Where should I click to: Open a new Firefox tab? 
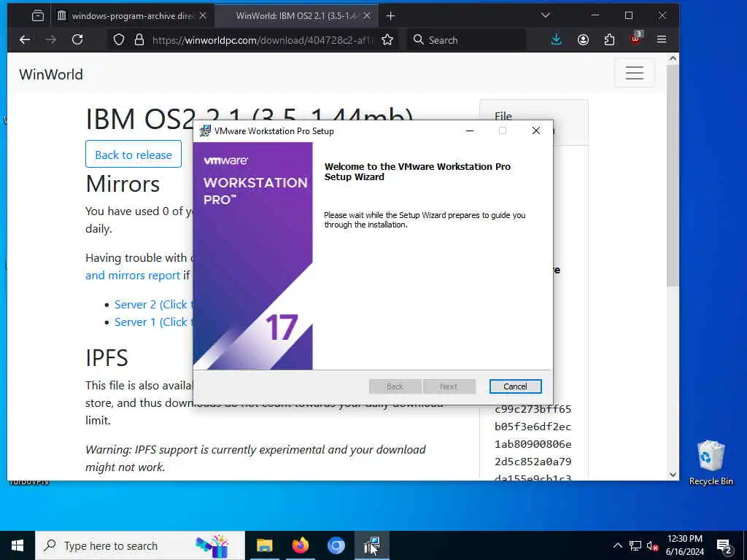tap(391, 16)
